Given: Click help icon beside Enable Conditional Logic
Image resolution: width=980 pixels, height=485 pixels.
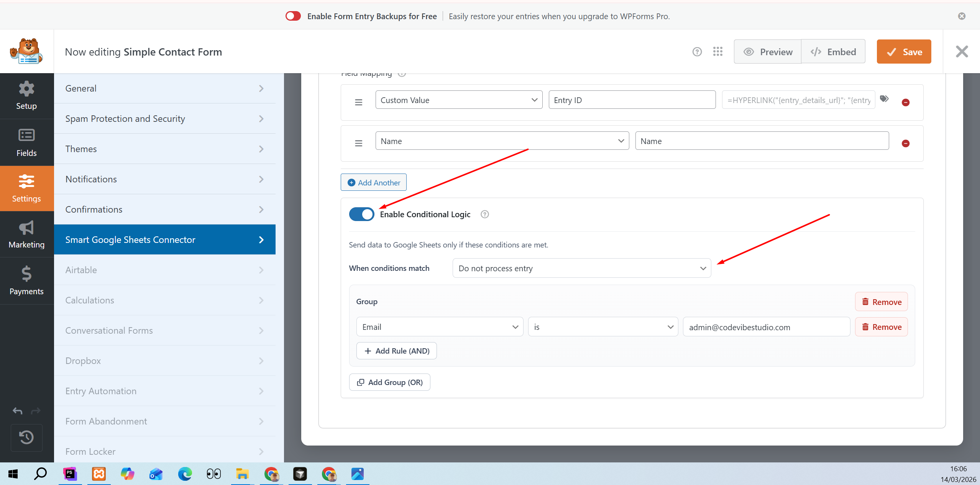Looking at the screenshot, I should pyautogui.click(x=485, y=215).
